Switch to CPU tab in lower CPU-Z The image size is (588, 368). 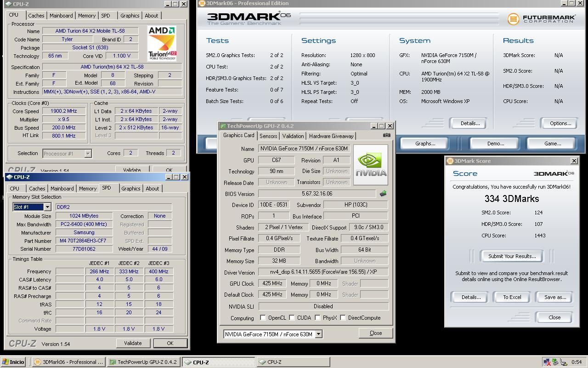[15, 189]
